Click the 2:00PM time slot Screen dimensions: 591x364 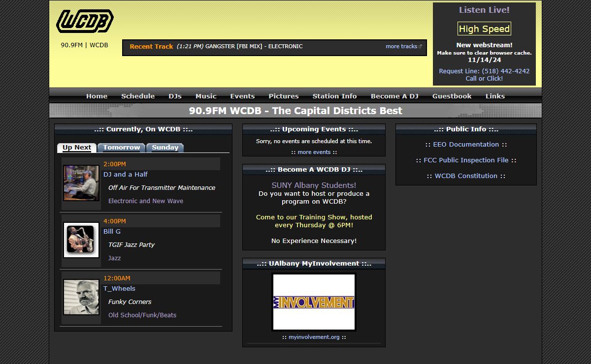click(x=115, y=164)
